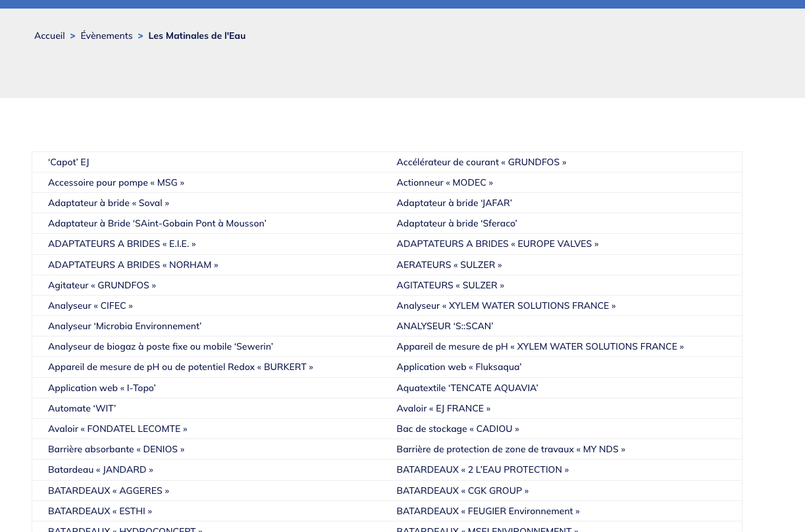Select Appareil de mesure Redox « BURKERT »
This screenshot has height=532, width=805.
pos(180,367)
